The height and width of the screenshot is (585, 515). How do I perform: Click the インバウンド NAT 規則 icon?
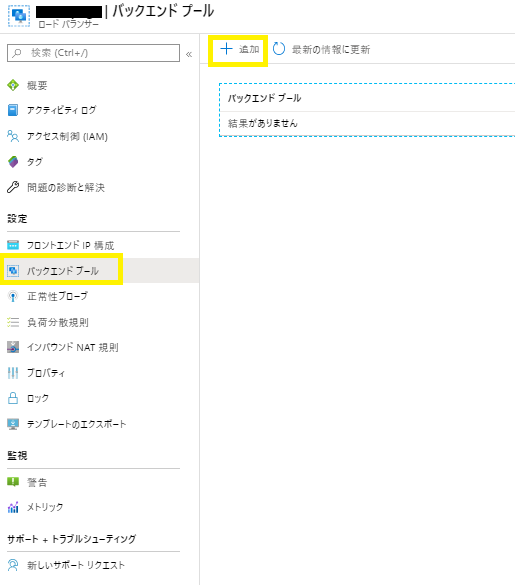13,347
